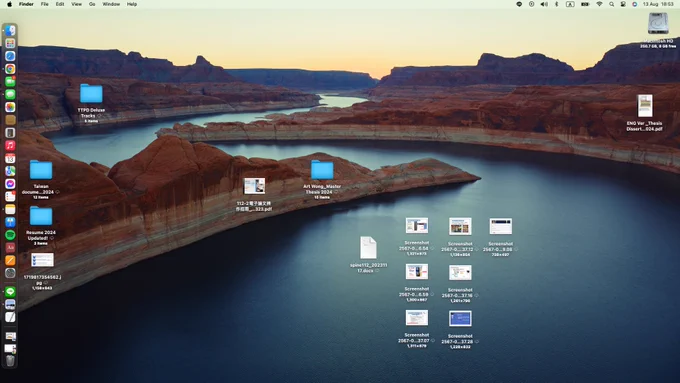Click the battery status icon
680x383 pixels.
tap(585, 4)
